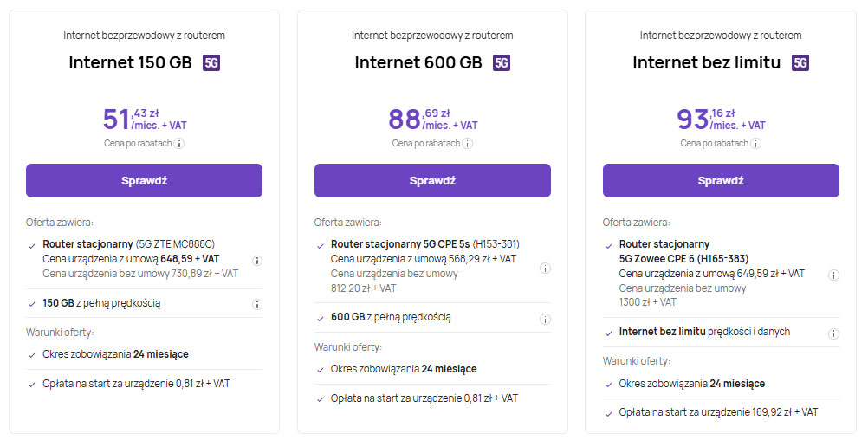The height and width of the screenshot is (440, 868).
Task: Click the 93,16 zł monthly price
Action: [721, 120]
